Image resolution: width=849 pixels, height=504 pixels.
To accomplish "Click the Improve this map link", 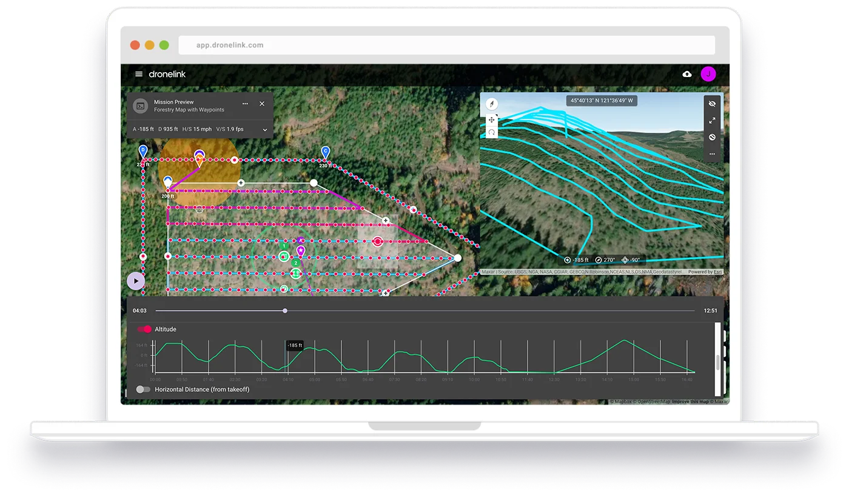I will [x=690, y=402].
